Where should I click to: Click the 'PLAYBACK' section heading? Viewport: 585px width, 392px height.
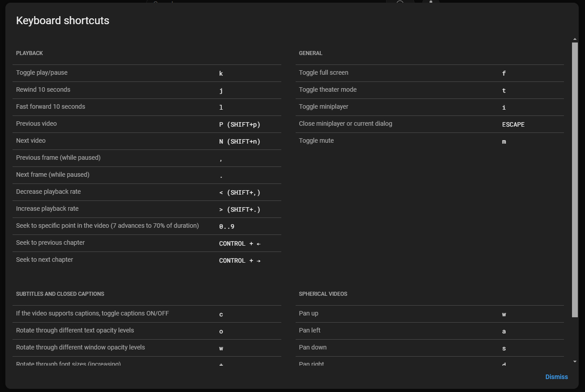click(x=30, y=53)
